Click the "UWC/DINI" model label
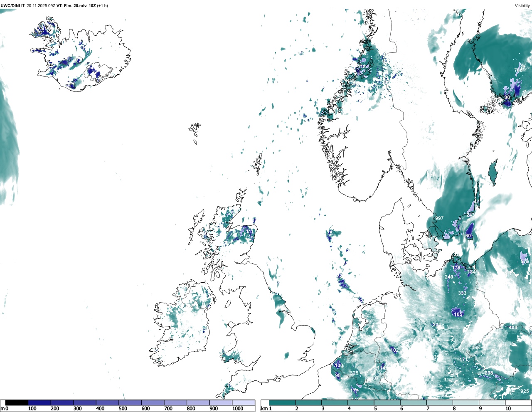Screen dimensions: 532x412 pos(10,6)
